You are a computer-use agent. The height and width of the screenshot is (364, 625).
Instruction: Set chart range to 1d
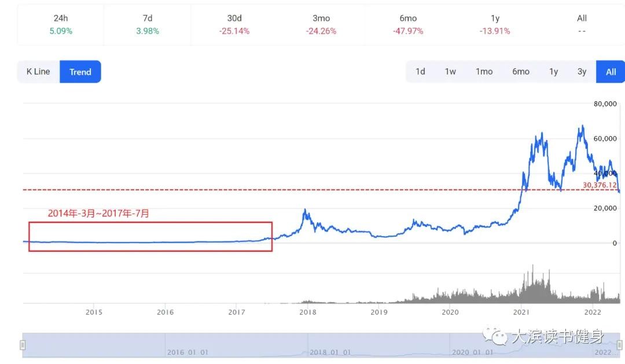(420, 72)
